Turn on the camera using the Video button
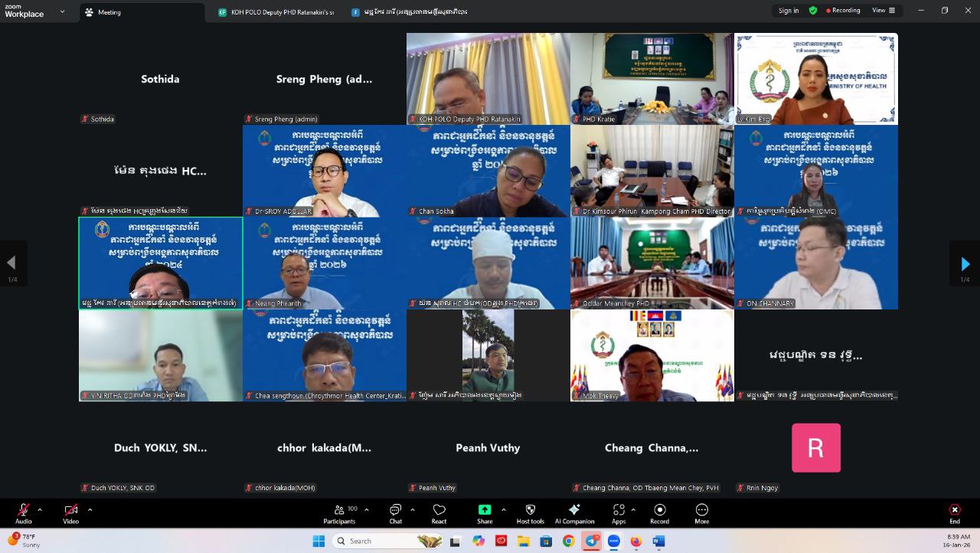Screen dimensions: 980x553 [70, 511]
